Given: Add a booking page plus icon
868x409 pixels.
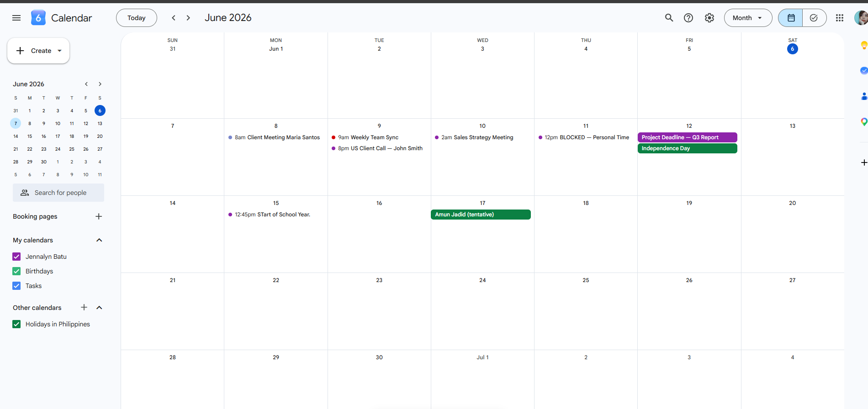Looking at the screenshot, I should click(x=99, y=216).
